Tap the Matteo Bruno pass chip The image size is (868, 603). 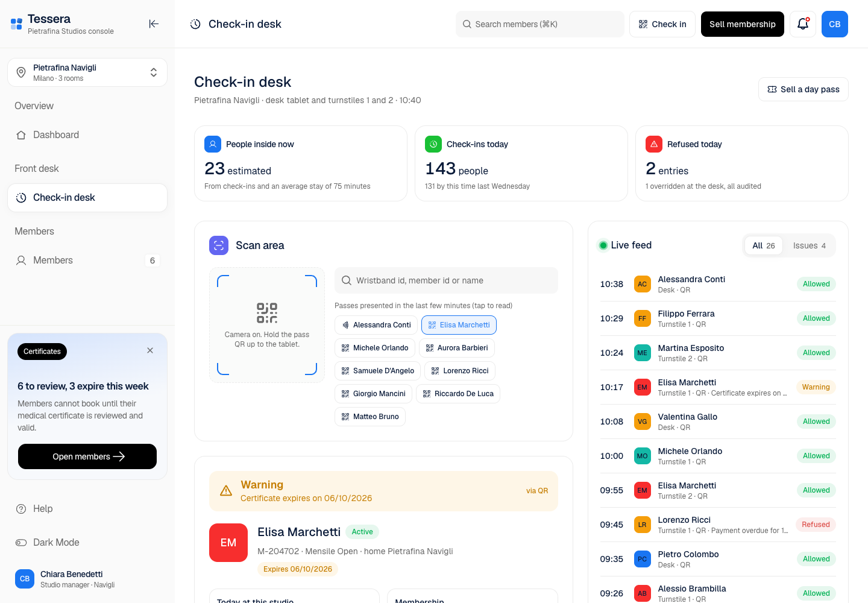click(370, 417)
